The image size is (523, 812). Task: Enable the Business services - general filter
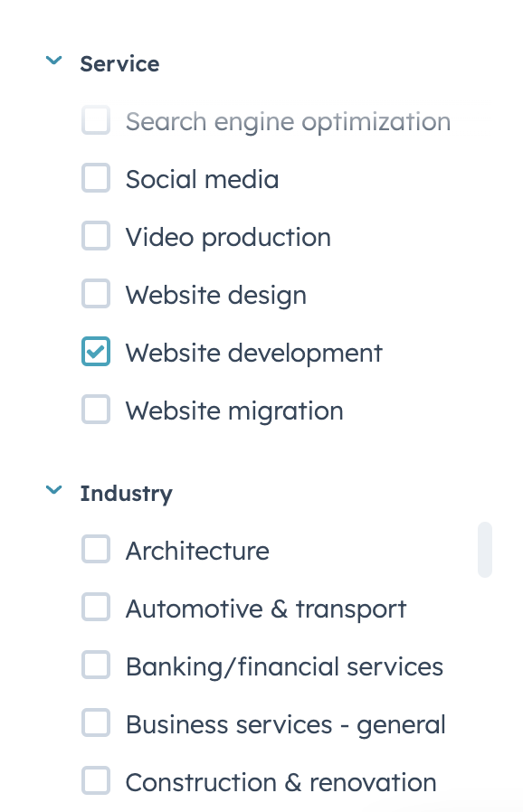pos(96,722)
